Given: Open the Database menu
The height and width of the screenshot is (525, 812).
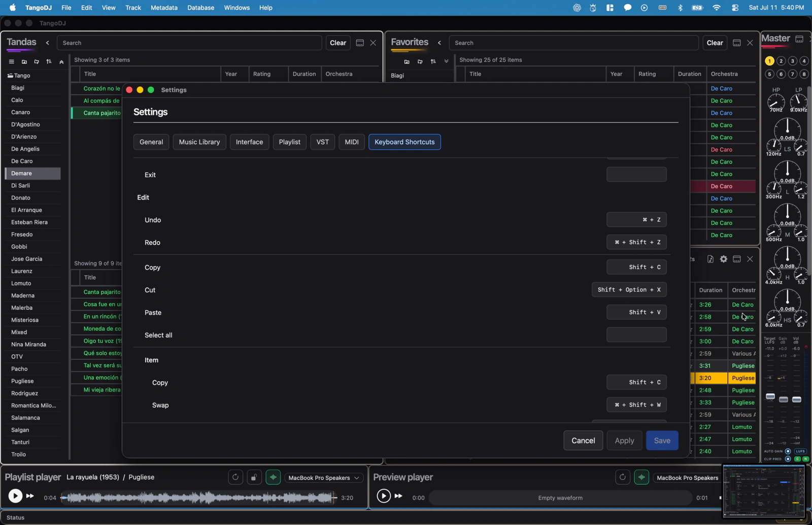Looking at the screenshot, I should tap(200, 8).
